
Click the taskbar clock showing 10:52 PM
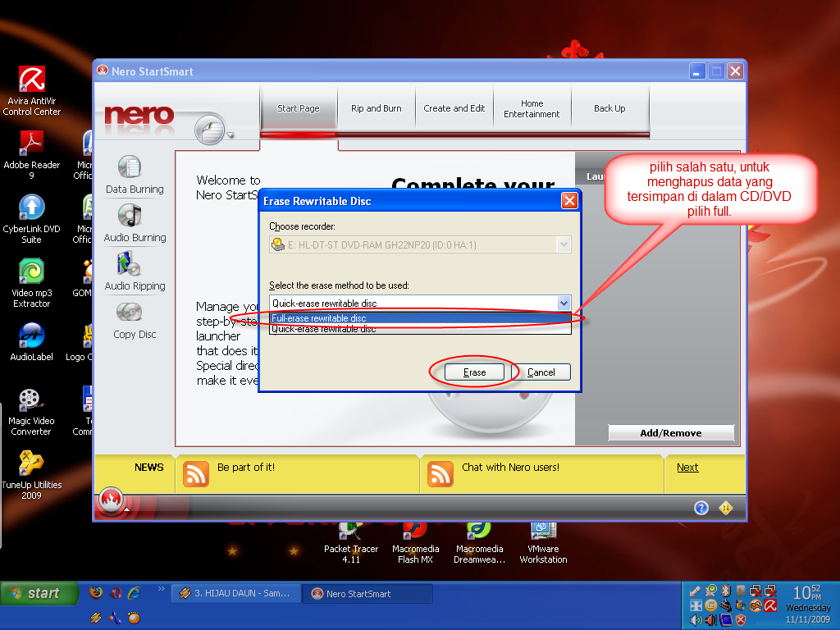tap(807, 593)
